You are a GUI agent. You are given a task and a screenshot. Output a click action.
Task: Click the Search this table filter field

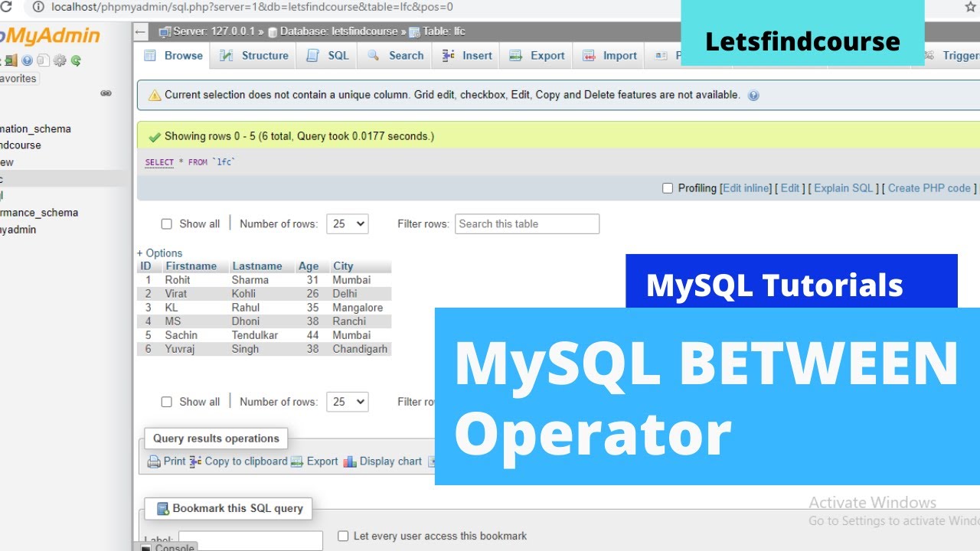[x=528, y=223]
